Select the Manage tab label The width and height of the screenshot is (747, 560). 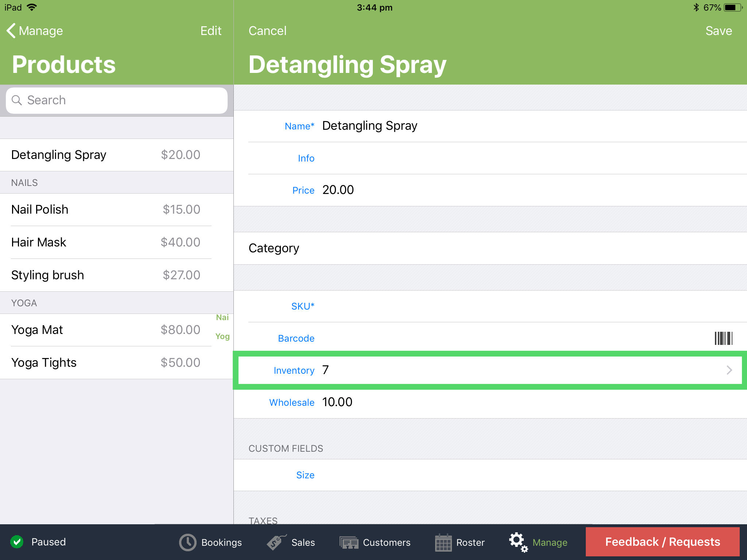pos(550,542)
